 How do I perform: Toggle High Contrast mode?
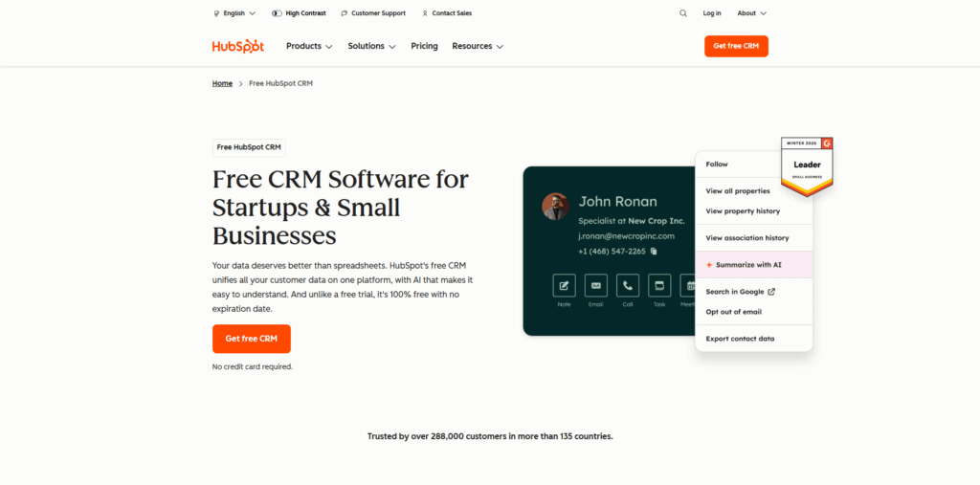click(299, 13)
